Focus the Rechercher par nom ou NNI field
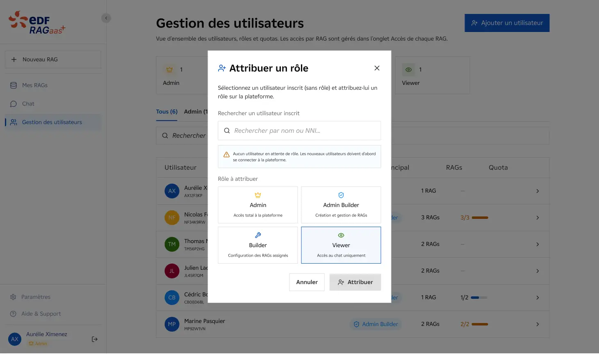 299,131
